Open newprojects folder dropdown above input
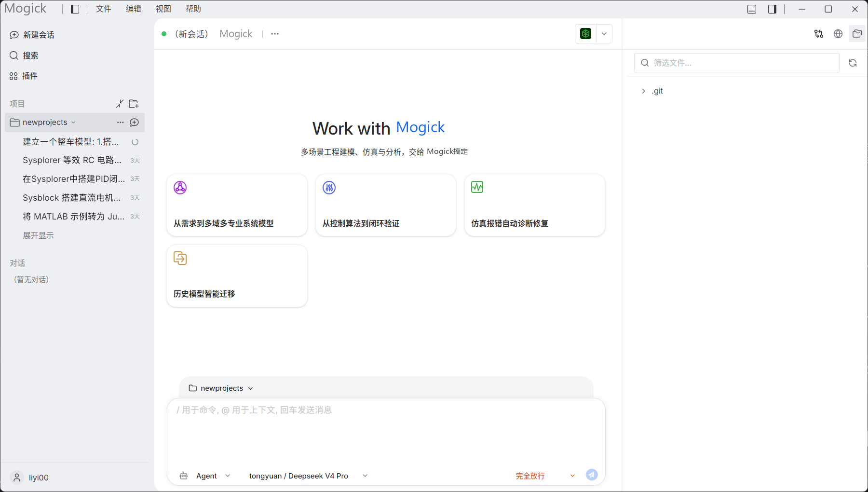Image resolution: width=868 pixels, height=492 pixels. [x=221, y=388]
